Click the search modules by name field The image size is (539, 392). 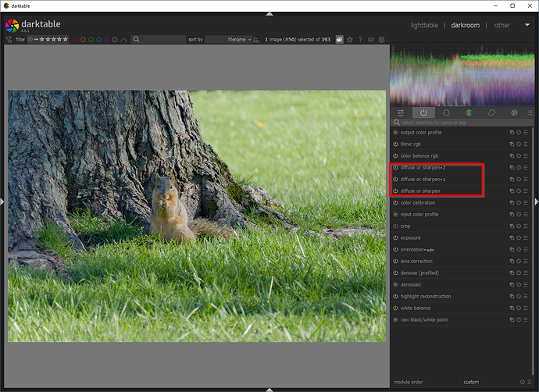pyautogui.click(x=462, y=123)
